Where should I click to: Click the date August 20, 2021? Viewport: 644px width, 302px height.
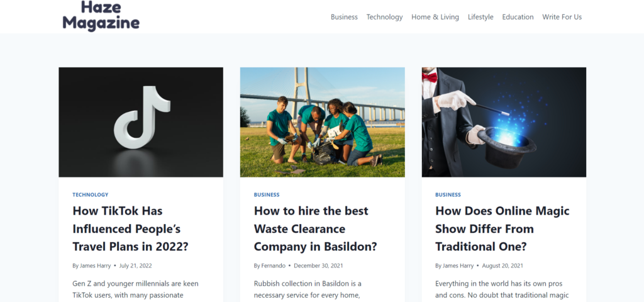(502, 266)
